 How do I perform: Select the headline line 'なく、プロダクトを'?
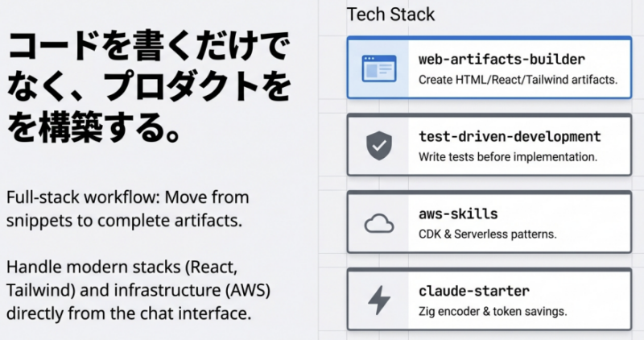click(149, 87)
